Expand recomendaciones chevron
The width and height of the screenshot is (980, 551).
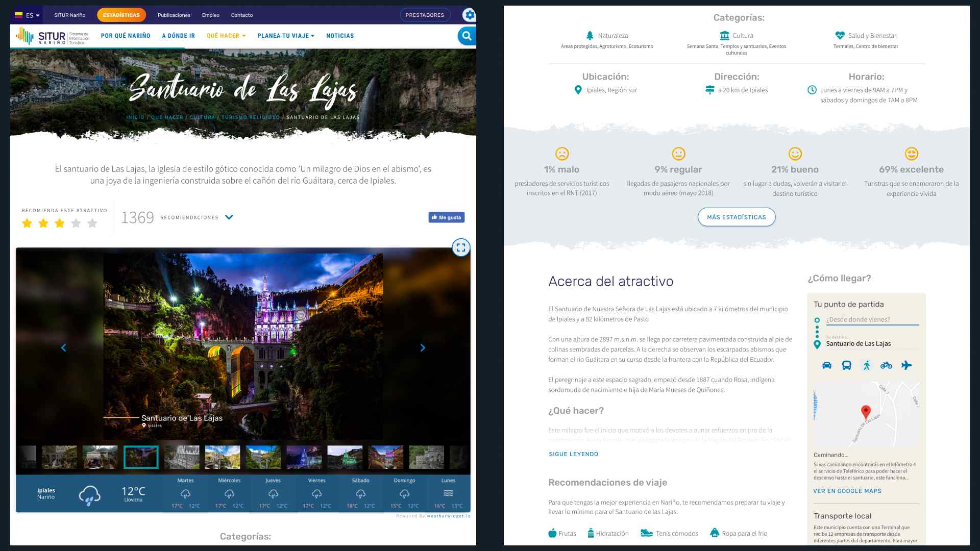(x=229, y=217)
